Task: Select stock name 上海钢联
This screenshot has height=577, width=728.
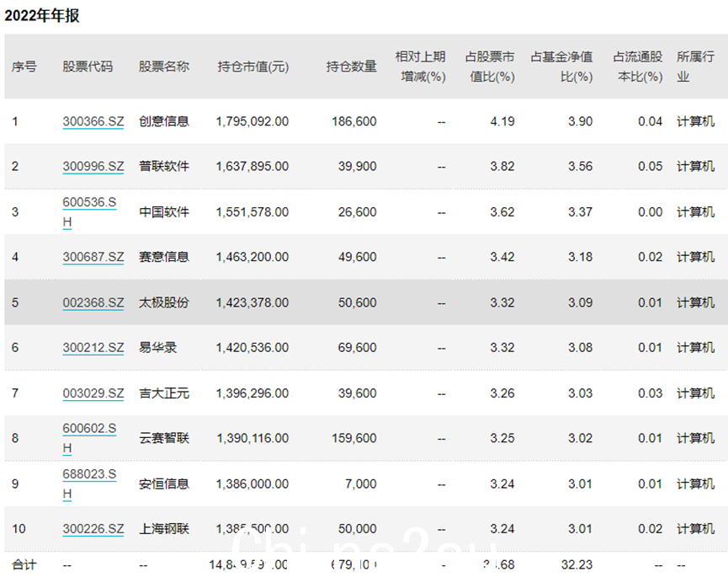Action: point(164,529)
